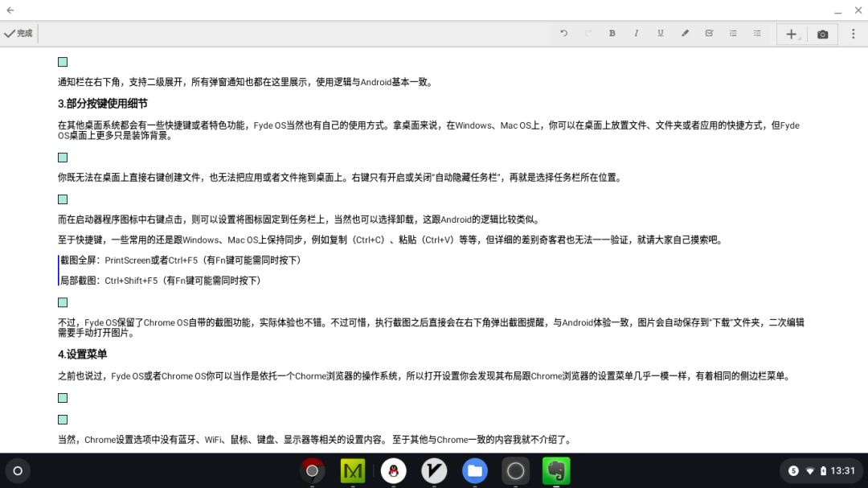The width and height of the screenshot is (868, 488).
Task: Click the undo arrow in toolbar
Action: (x=563, y=34)
